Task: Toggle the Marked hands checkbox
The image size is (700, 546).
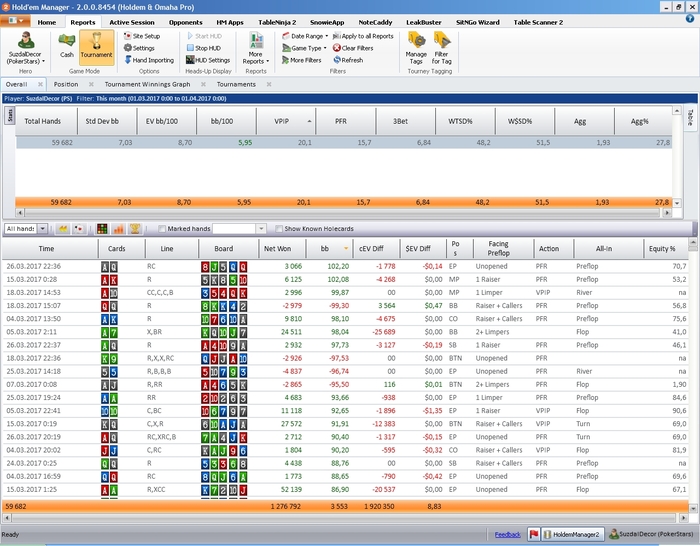Action: click(x=162, y=229)
